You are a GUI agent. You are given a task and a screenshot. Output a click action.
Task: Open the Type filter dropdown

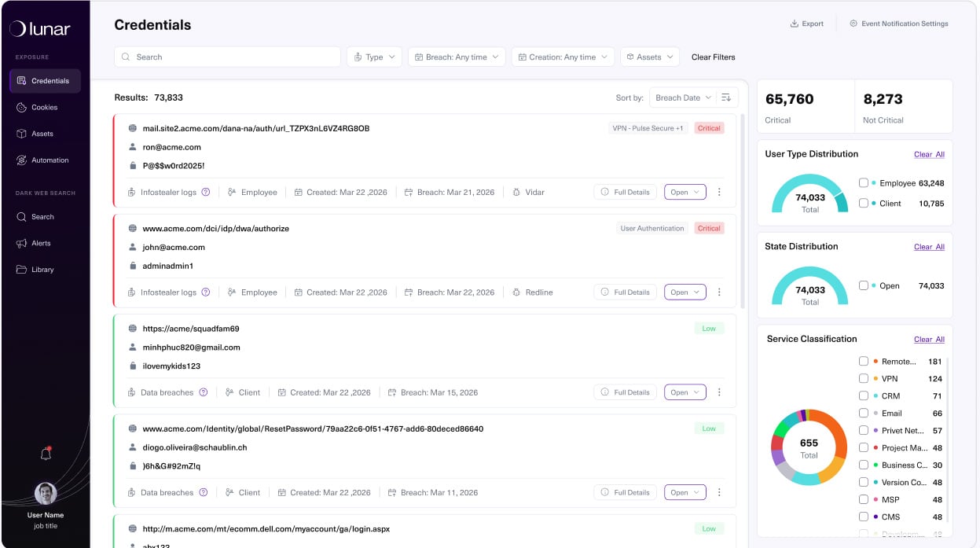pos(374,57)
